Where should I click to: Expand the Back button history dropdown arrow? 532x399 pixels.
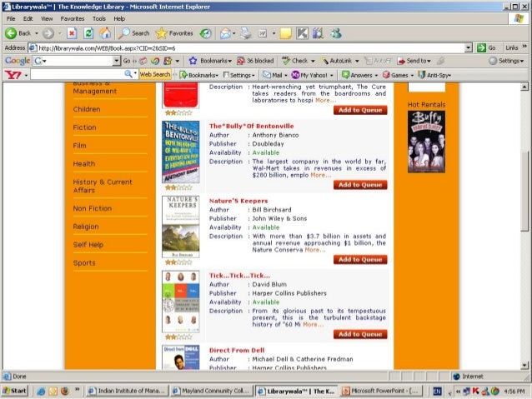(37, 33)
